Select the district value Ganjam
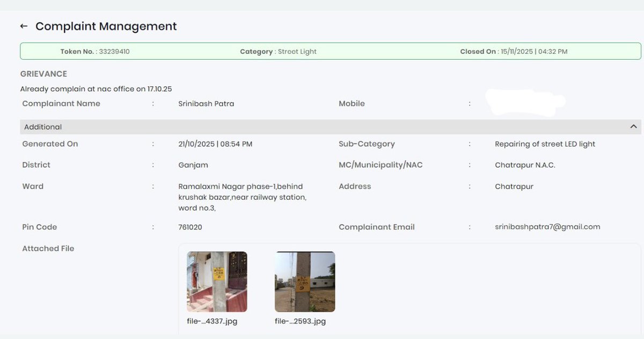 [193, 165]
